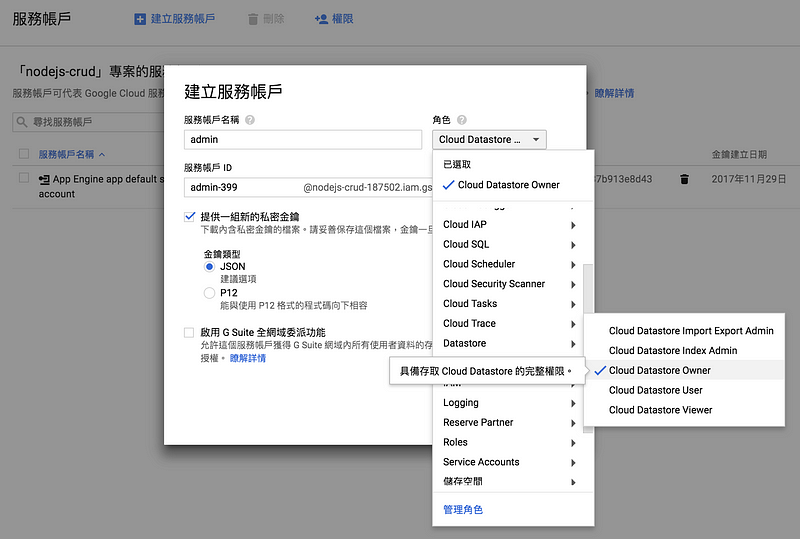Expand the Cloud SQL submenu arrow
The height and width of the screenshot is (539, 800).
pyautogui.click(x=573, y=245)
